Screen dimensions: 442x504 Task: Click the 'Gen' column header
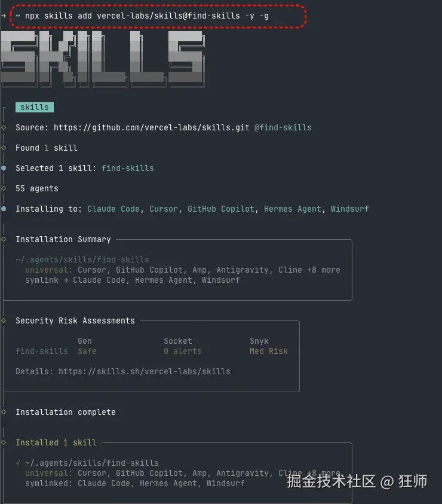[x=85, y=341]
